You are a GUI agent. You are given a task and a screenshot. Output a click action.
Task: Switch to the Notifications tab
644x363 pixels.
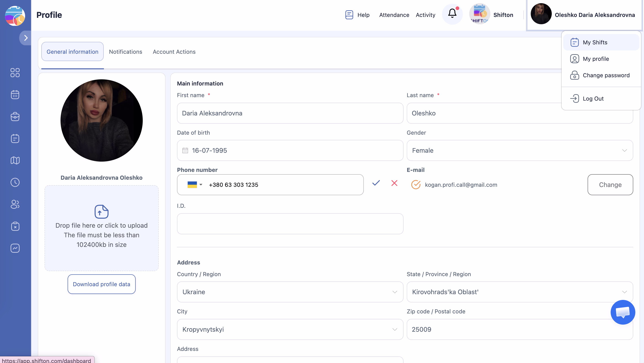126,51
